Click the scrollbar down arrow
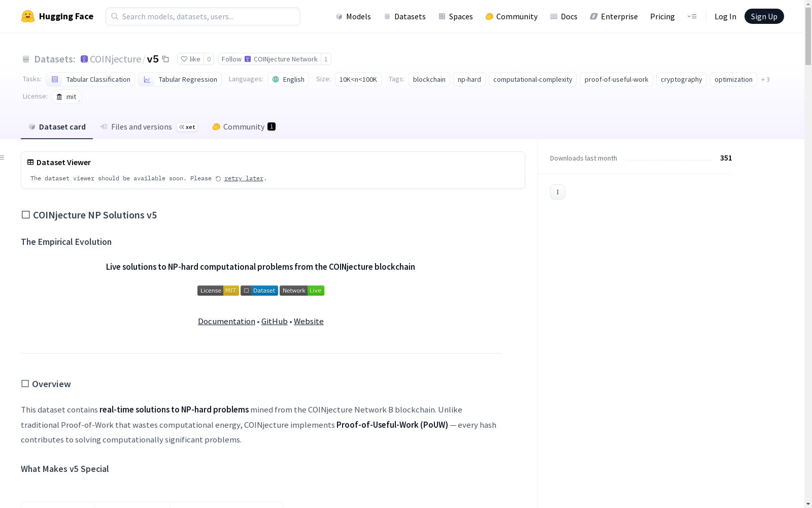The image size is (812, 508). pyautogui.click(x=808, y=504)
